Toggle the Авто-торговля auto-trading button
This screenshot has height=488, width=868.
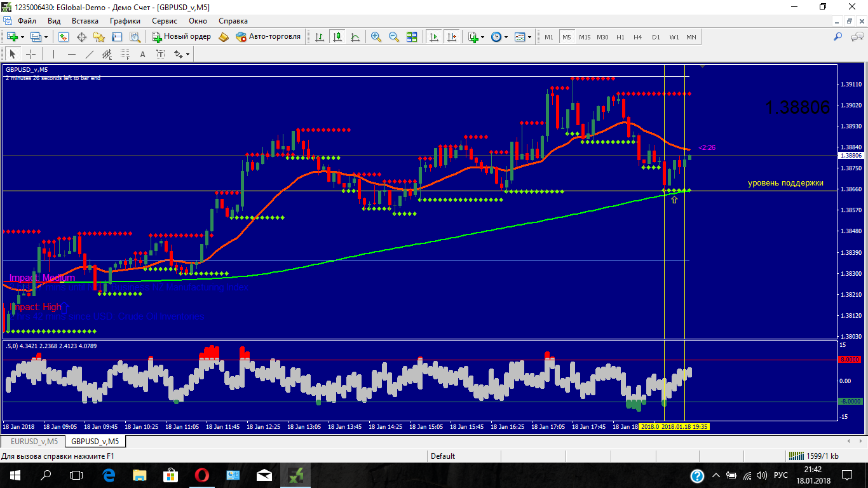[268, 37]
